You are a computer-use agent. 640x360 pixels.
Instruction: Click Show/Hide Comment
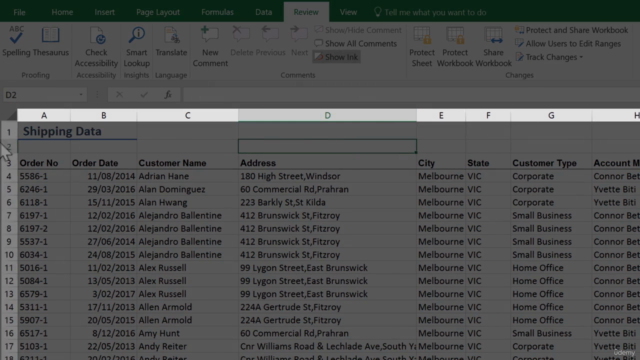pyautogui.click(x=358, y=30)
